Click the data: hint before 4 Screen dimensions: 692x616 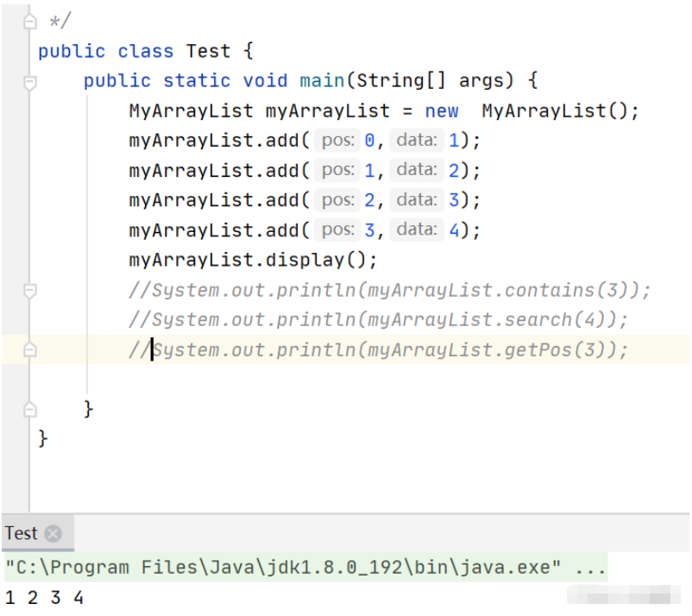(x=417, y=229)
